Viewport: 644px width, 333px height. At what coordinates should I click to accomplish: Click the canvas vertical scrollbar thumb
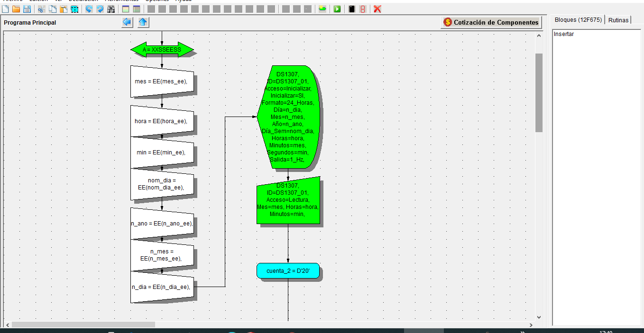(539, 93)
